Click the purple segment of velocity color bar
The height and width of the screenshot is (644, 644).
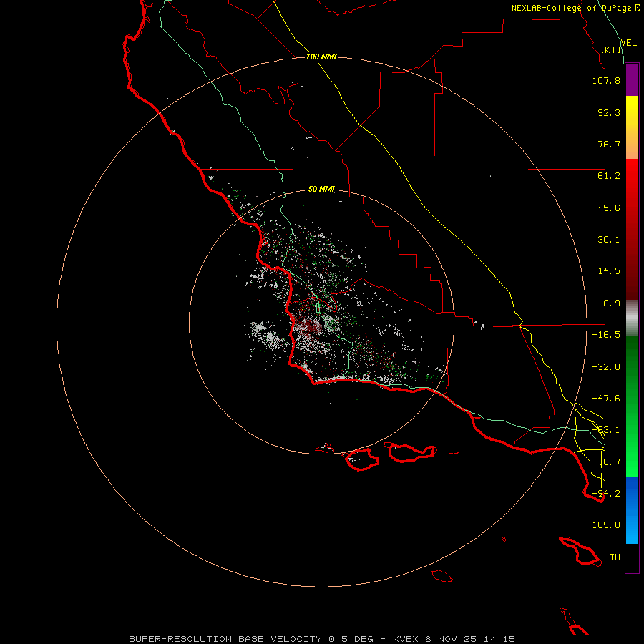(632, 80)
